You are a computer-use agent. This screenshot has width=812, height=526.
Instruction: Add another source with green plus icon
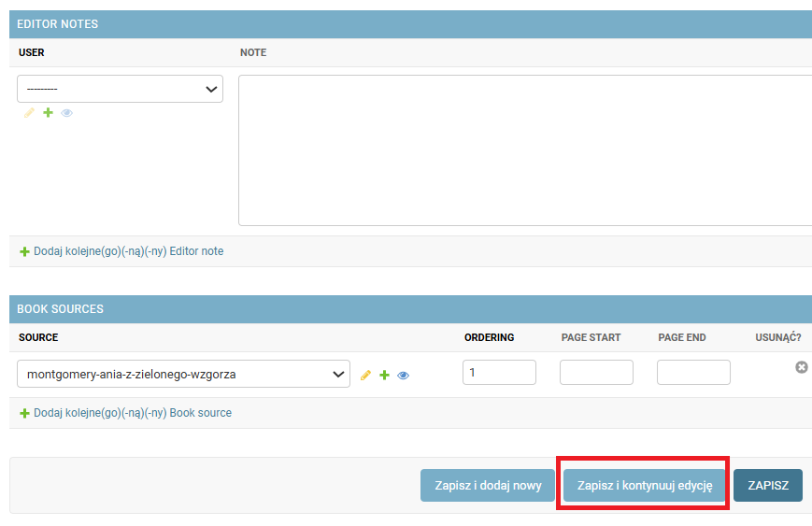[x=384, y=375]
